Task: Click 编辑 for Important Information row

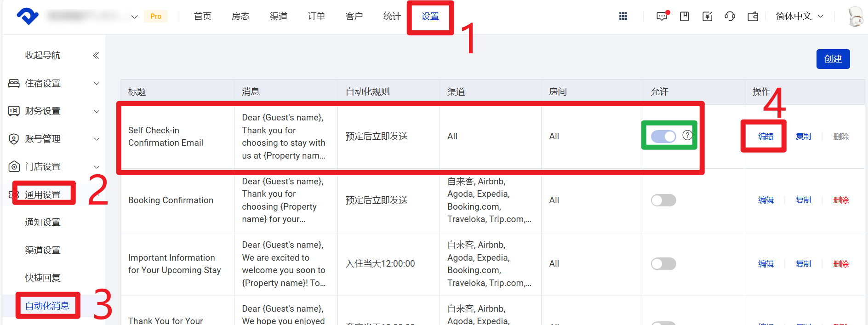Action: click(x=766, y=264)
